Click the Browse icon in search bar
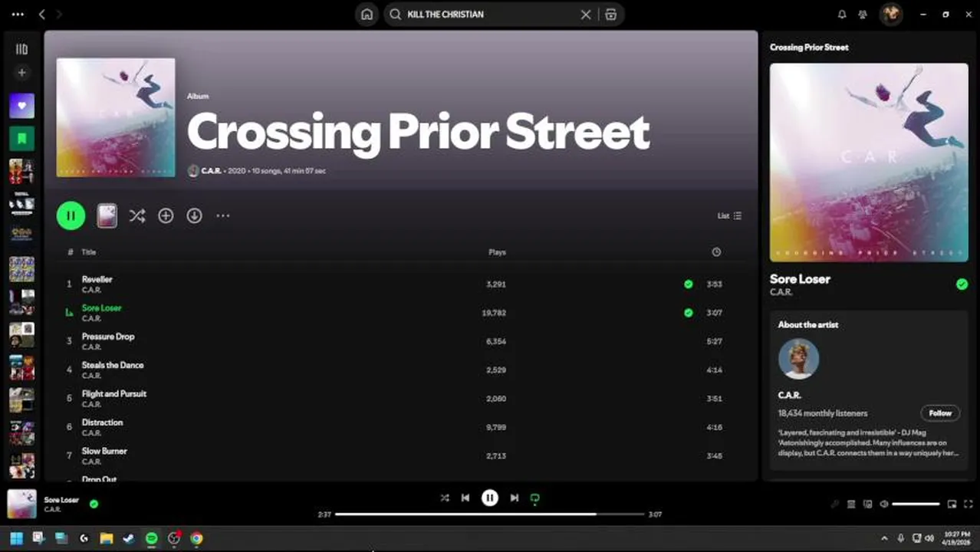Viewport: 980px width, 552px height. coord(610,14)
